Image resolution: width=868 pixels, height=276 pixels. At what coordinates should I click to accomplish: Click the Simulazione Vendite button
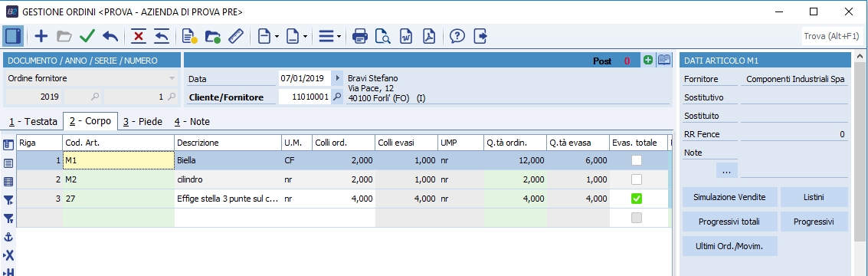coord(729,197)
